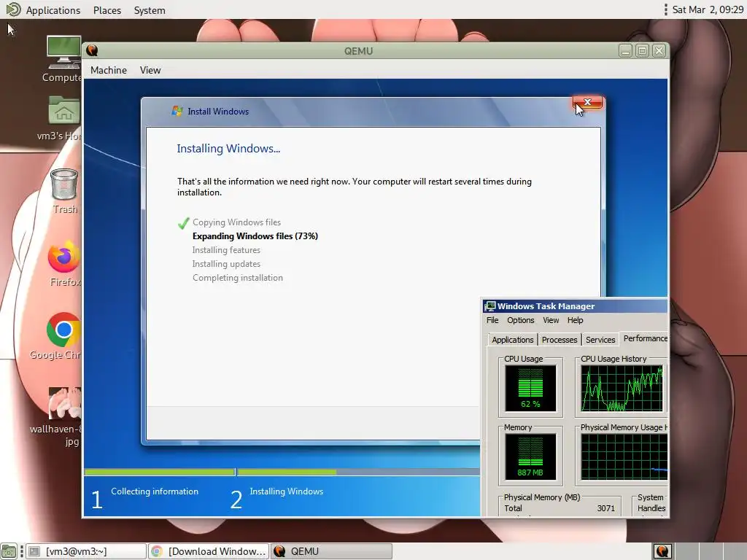
Task: Switch to the vm3@vm3 terminal taskbar button
Action: pos(86,551)
